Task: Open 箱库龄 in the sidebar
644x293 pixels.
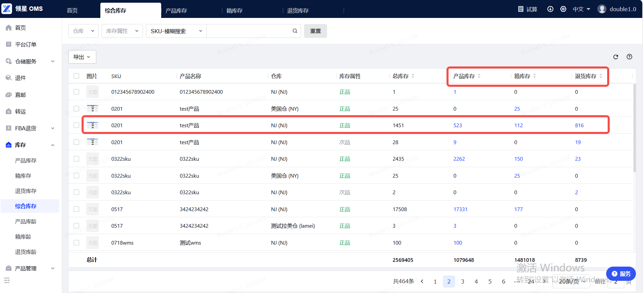Action: [x=23, y=236]
